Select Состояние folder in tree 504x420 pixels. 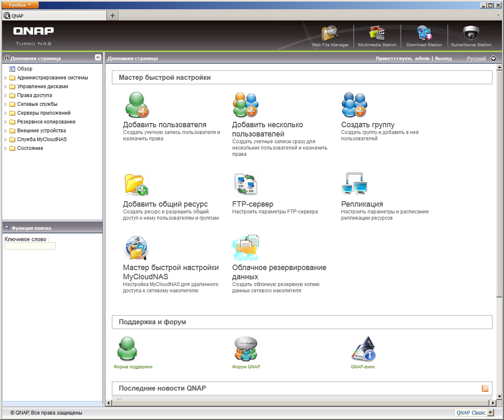coord(30,148)
